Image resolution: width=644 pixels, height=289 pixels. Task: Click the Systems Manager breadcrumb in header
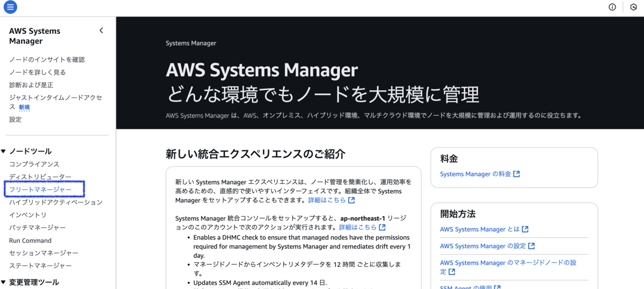191,43
